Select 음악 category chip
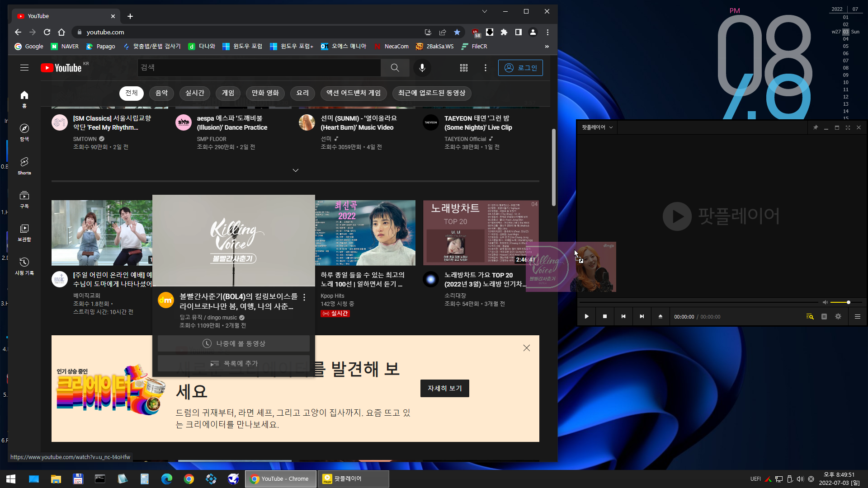Screen dimensions: 868x488 (161, 93)
